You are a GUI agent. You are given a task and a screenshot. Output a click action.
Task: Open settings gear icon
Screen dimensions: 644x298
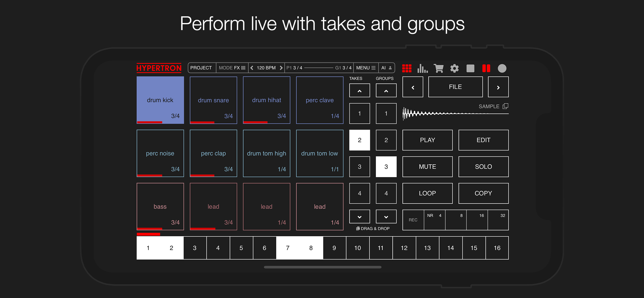coord(454,68)
